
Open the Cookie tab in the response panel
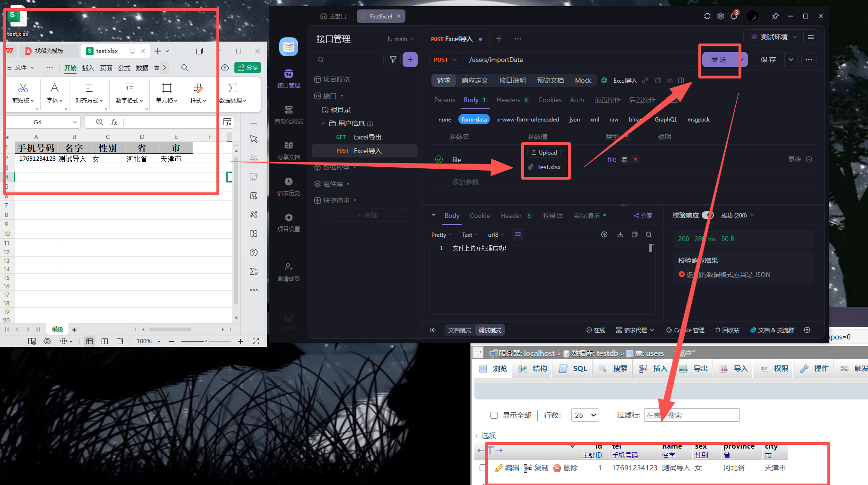[480, 216]
